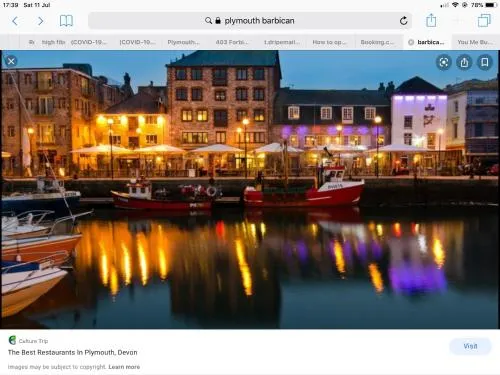Viewport: 500px width, 375px height.
Task: Close the image preview with the X
Action: [11, 61]
